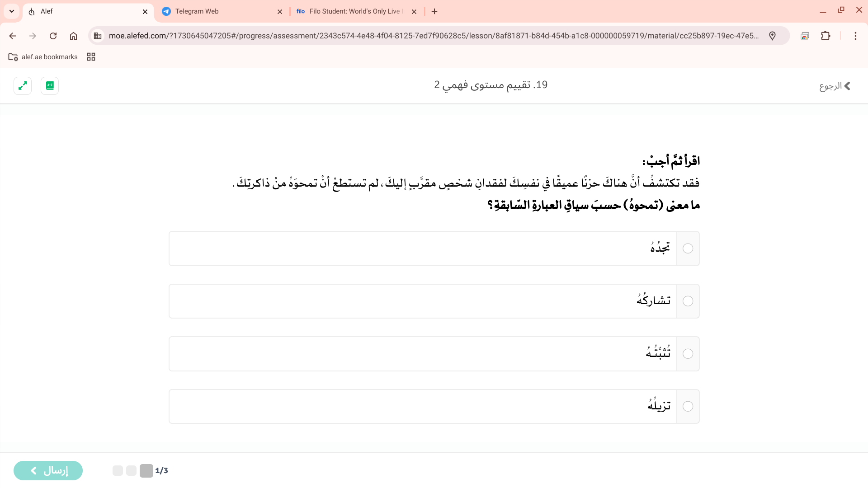Click the إرسال submit button
868x488 pixels.
tap(48, 470)
